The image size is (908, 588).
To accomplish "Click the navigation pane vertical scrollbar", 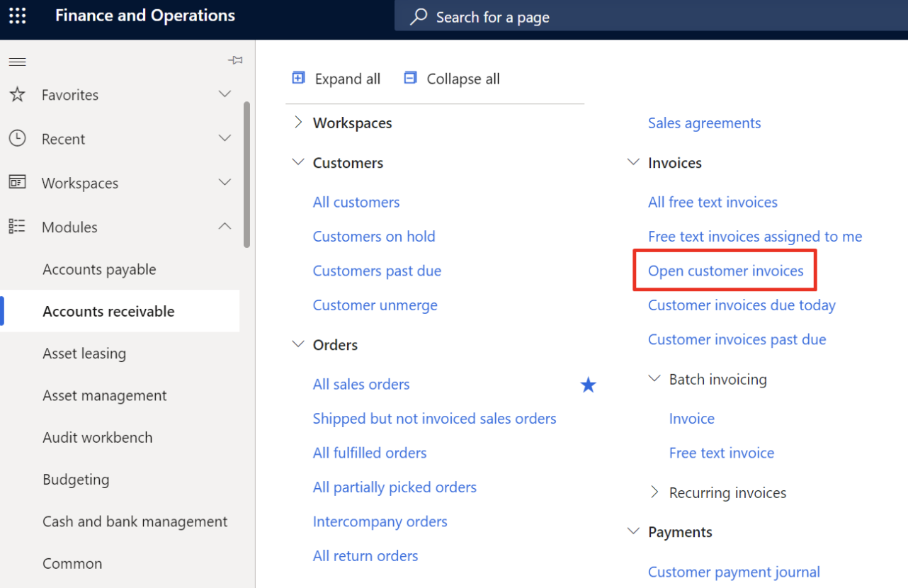I will click(246, 174).
